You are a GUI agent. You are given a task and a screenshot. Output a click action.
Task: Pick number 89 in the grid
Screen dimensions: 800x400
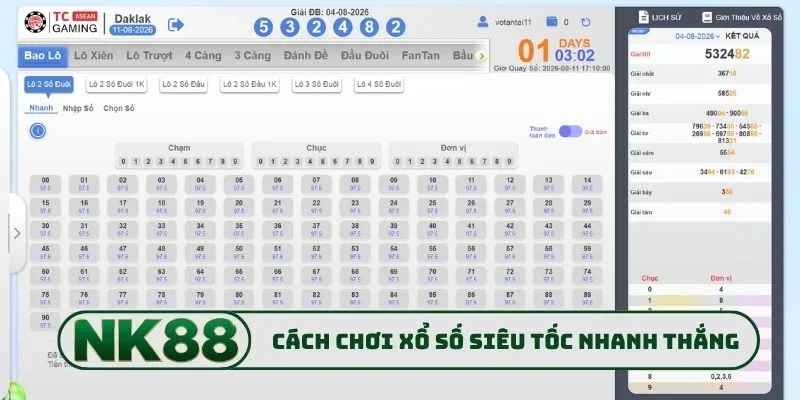(587, 298)
